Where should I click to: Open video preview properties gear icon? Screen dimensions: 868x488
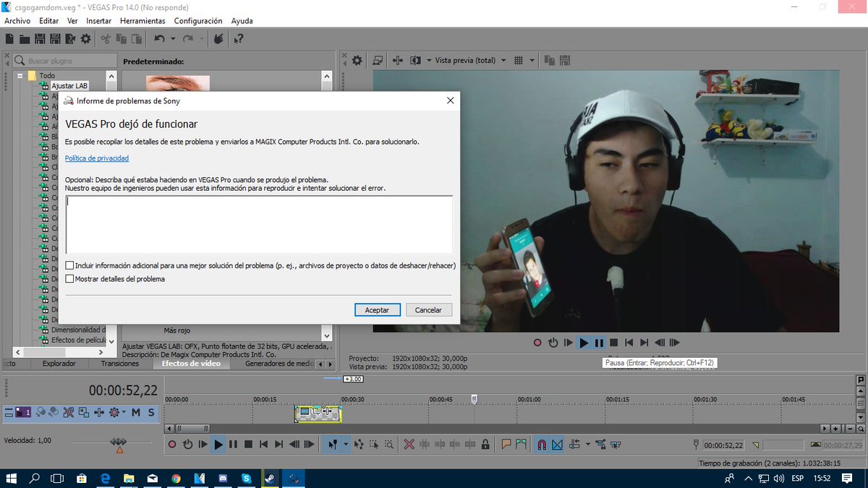click(357, 60)
